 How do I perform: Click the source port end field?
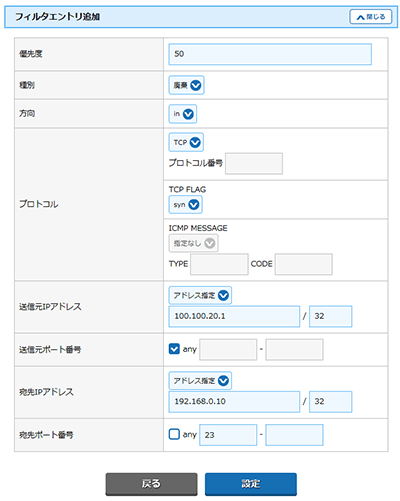coord(294,350)
